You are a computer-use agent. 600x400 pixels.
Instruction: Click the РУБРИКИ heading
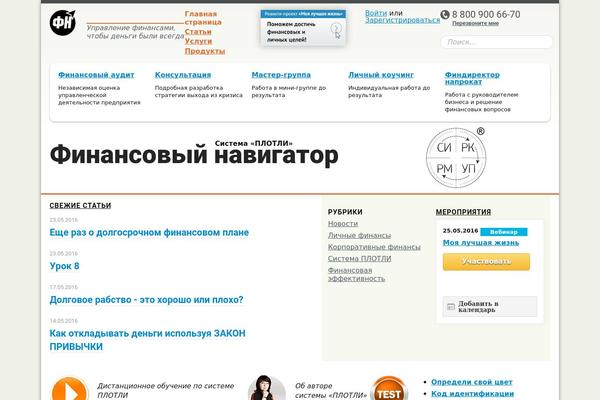[345, 212]
